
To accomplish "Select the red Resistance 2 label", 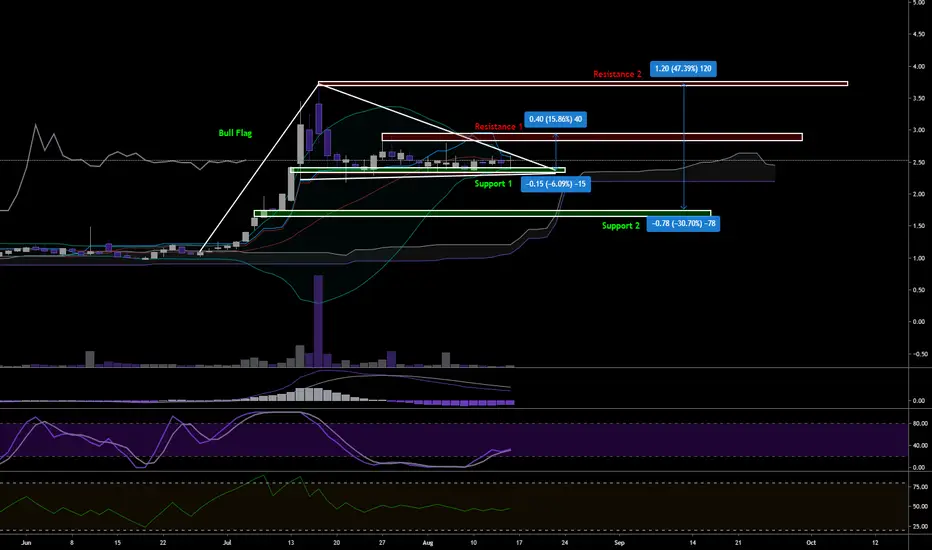I will coord(618,74).
